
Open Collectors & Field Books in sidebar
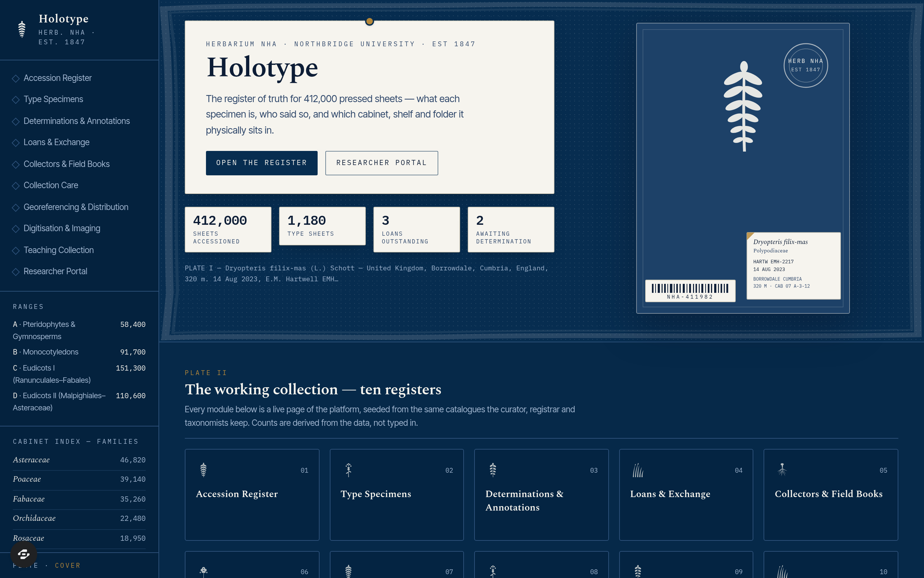66,164
